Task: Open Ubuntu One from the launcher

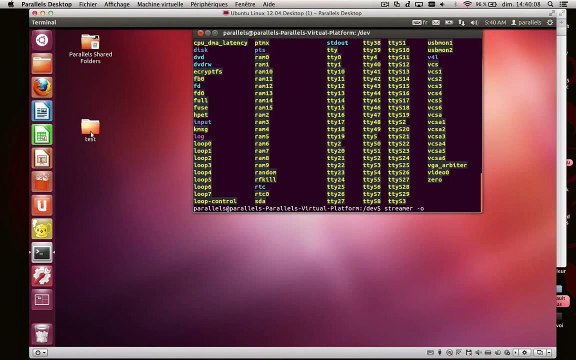Action: (42, 205)
